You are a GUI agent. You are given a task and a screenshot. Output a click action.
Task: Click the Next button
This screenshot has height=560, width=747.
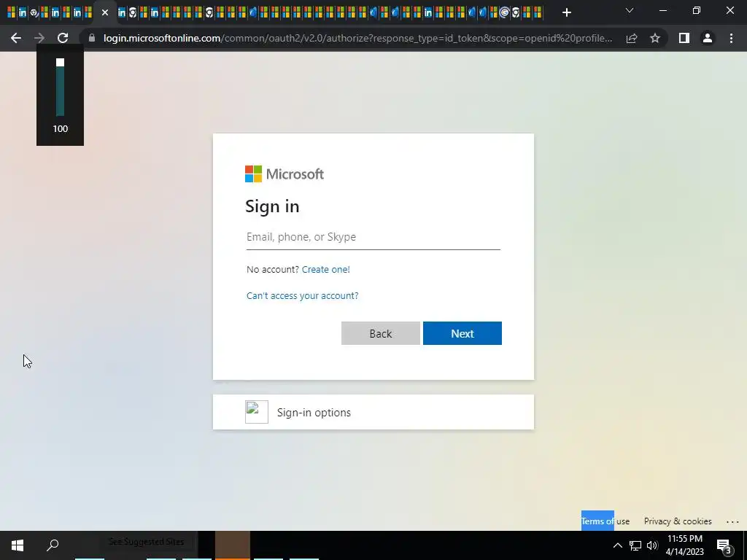462,333
